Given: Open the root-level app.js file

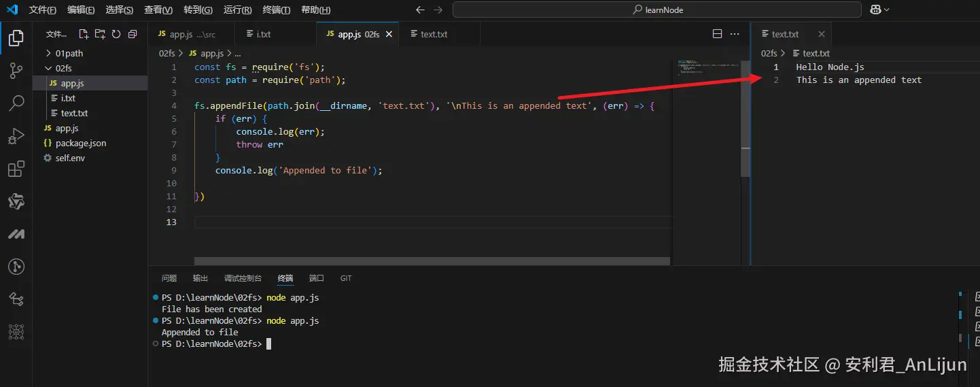Looking at the screenshot, I should point(90,128).
